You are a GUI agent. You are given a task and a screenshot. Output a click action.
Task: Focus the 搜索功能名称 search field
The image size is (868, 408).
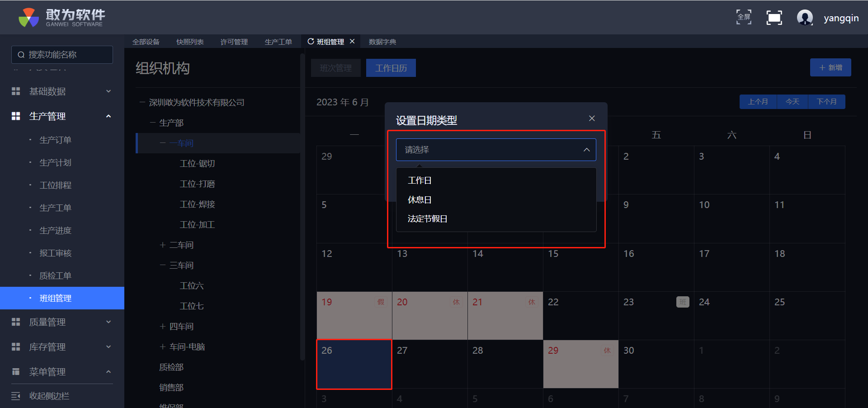pos(62,55)
